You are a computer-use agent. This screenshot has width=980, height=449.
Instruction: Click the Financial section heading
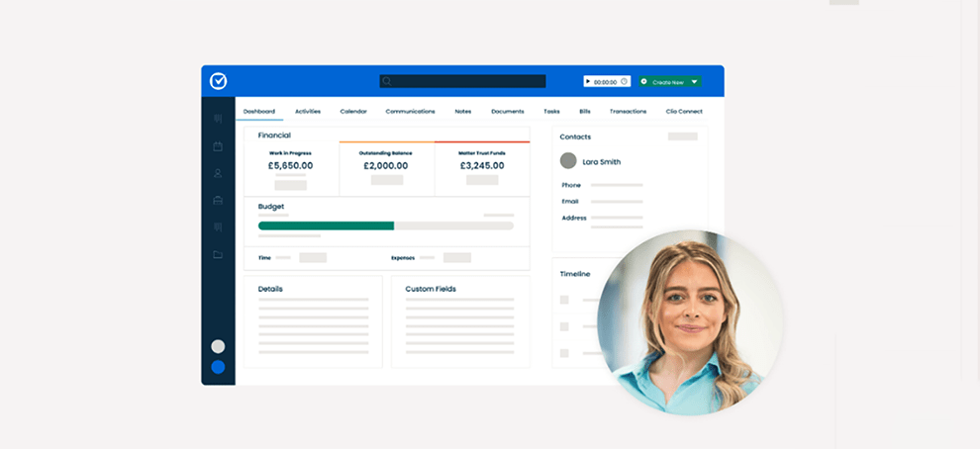(274, 135)
